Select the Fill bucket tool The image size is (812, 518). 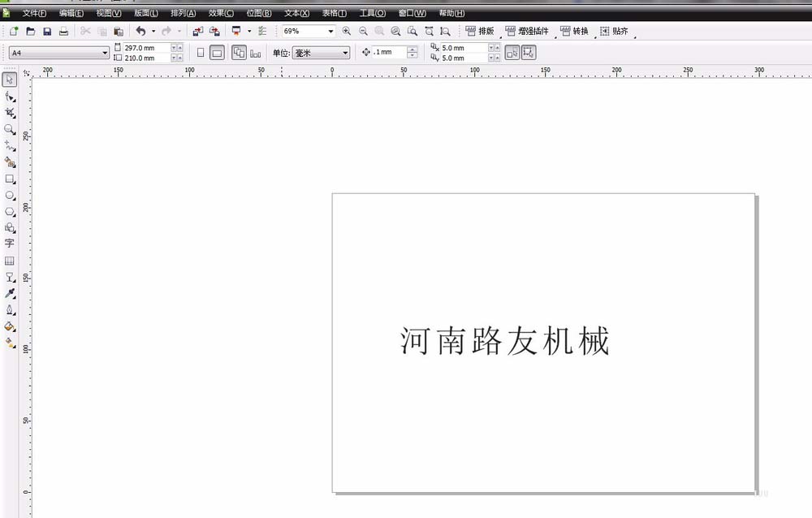[10, 326]
